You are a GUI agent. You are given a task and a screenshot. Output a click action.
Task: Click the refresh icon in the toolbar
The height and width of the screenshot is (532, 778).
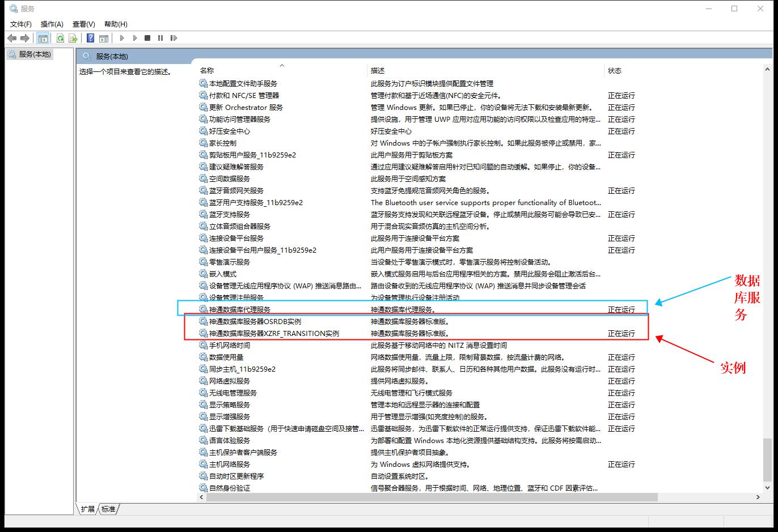point(60,38)
